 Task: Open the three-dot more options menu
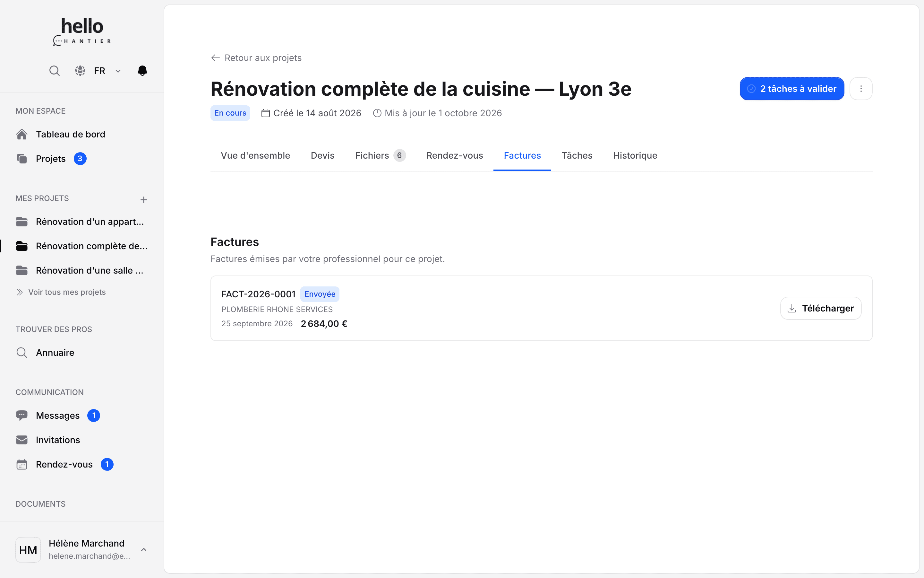click(861, 89)
